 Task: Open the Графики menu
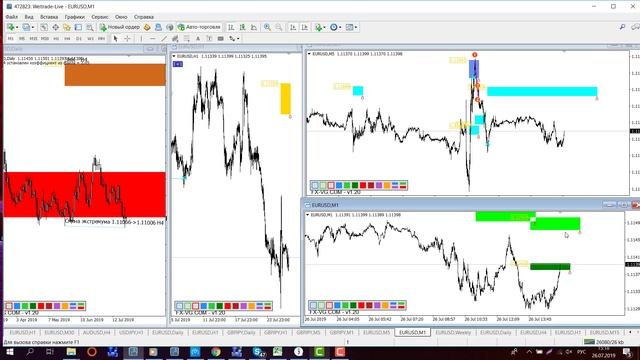pyautogui.click(x=74, y=17)
